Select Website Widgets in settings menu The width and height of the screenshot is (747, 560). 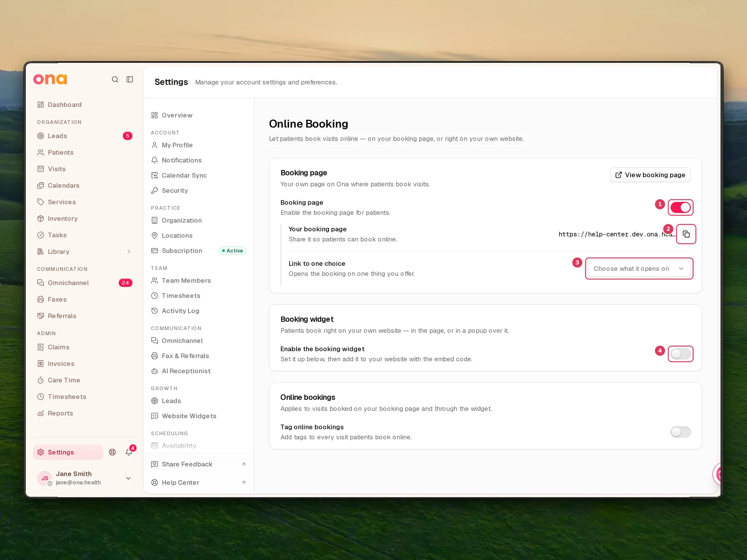point(199,416)
